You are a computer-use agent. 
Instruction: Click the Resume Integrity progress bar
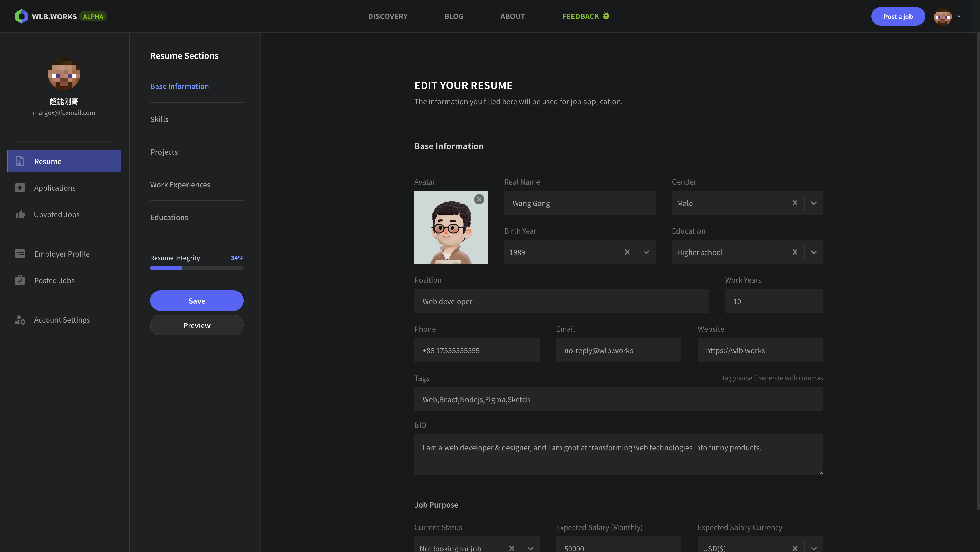tap(197, 268)
